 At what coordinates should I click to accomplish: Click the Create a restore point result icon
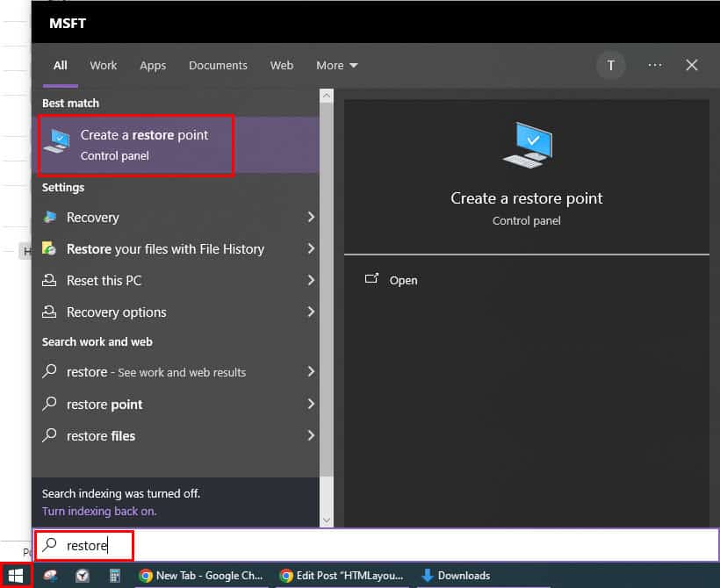click(57, 141)
